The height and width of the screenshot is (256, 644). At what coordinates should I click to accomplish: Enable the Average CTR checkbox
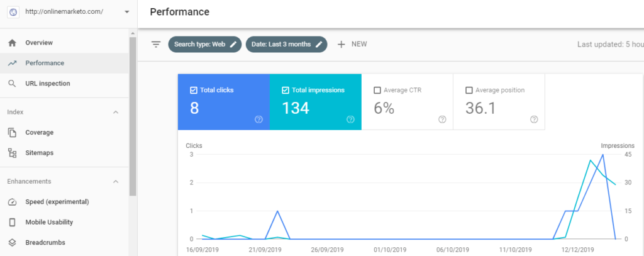[377, 91]
